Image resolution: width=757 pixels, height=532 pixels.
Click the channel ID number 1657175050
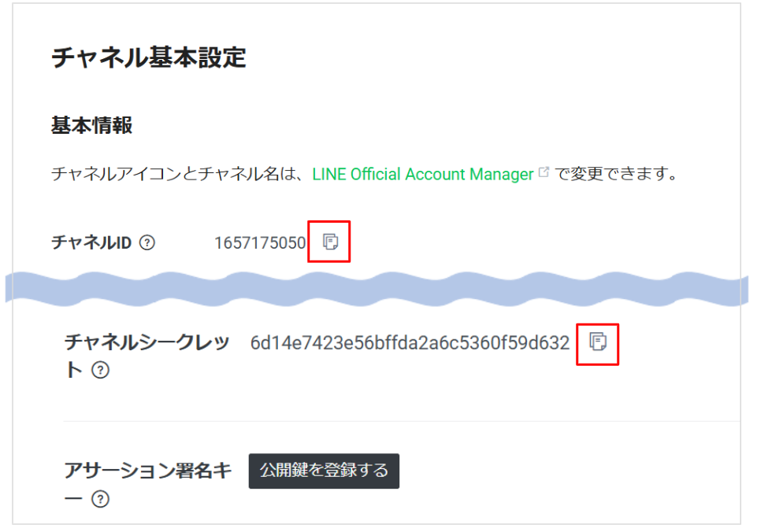click(x=259, y=243)
